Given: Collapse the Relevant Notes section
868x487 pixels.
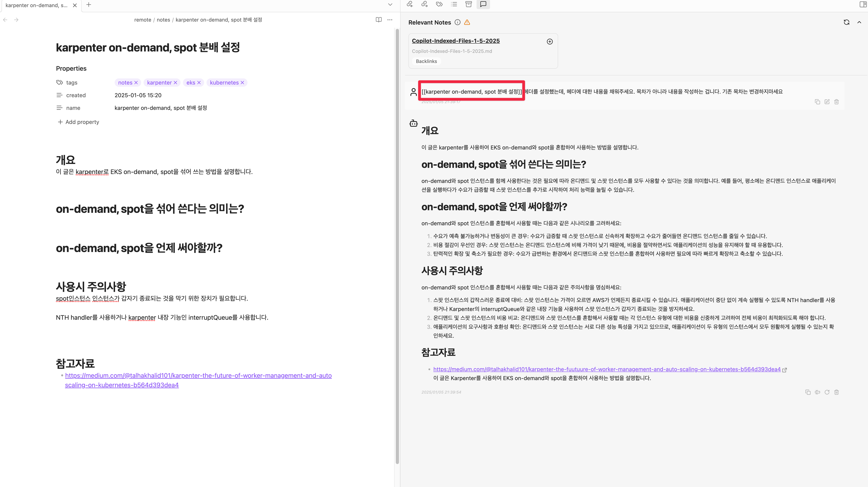Looking at the screenshot, I should click(859, 22).
